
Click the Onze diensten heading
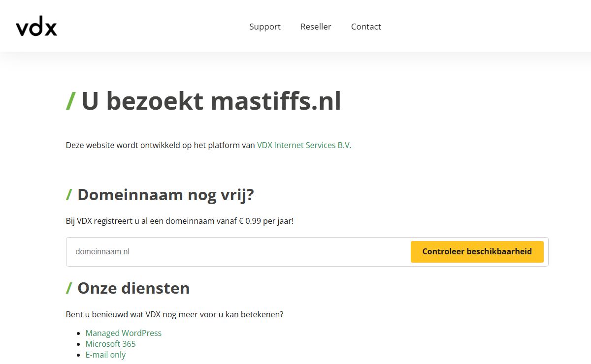click(x=128, y=288)
